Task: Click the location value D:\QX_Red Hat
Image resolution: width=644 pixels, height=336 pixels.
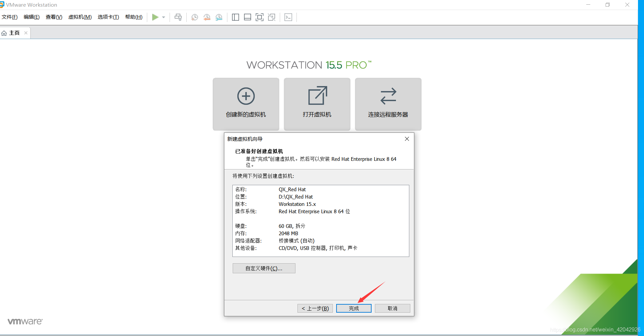Action: [296, 197]
